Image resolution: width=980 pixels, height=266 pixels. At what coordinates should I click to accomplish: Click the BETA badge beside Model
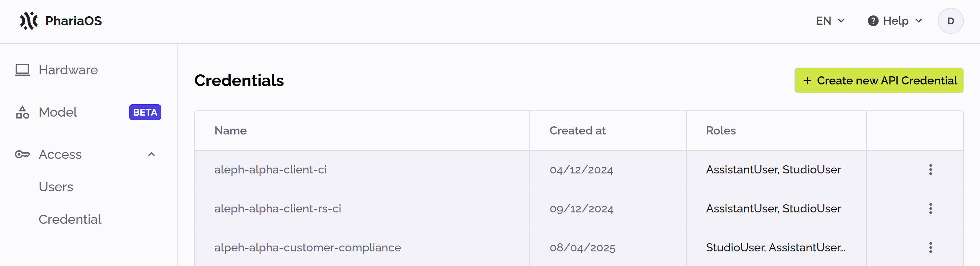[145, 112]
